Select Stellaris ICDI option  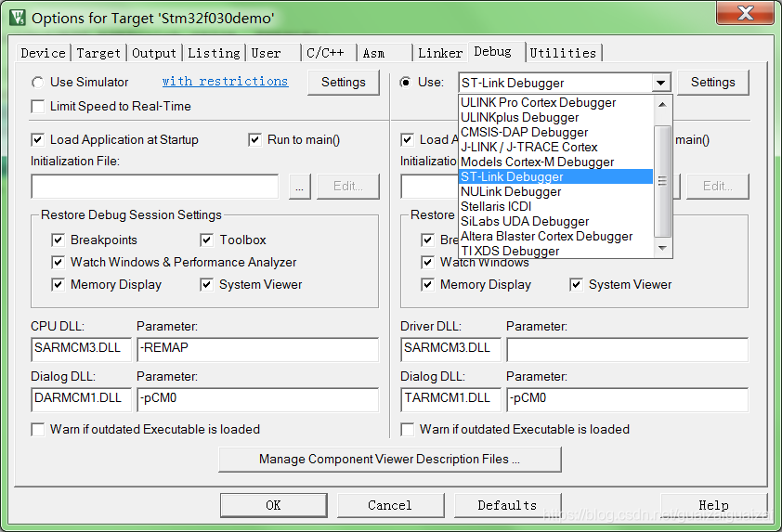[x=555, y=206]
